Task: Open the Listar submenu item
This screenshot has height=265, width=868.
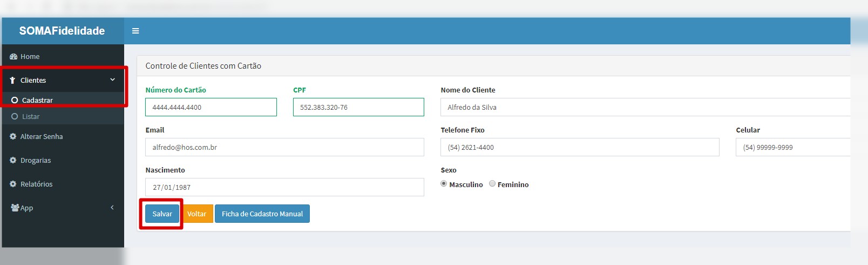Action: click(31, 117)
